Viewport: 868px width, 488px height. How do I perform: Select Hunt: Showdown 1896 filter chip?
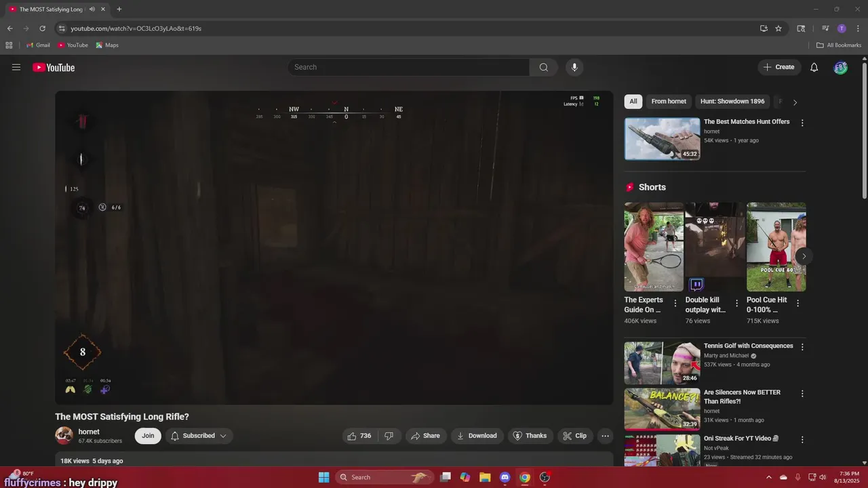[732, 102]
